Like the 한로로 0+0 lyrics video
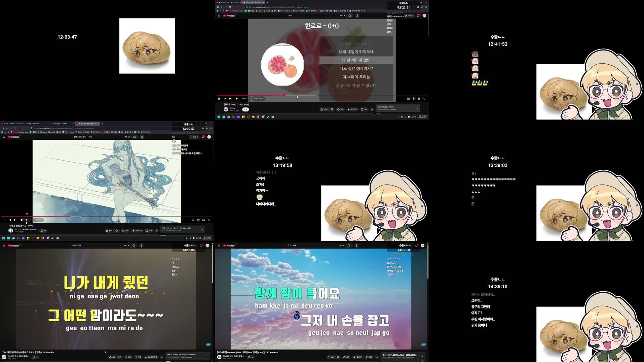644x362 pixels. click(324, 109)
